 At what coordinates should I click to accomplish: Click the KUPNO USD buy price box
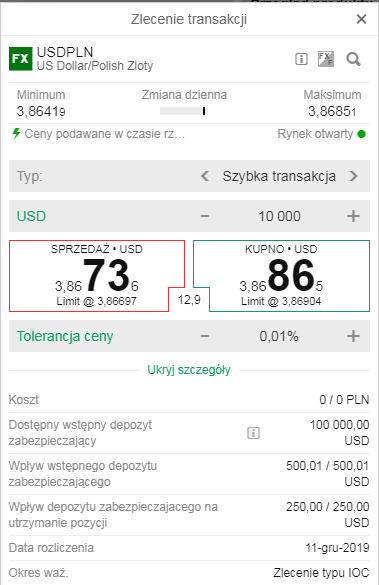click(x=282, y=276)
